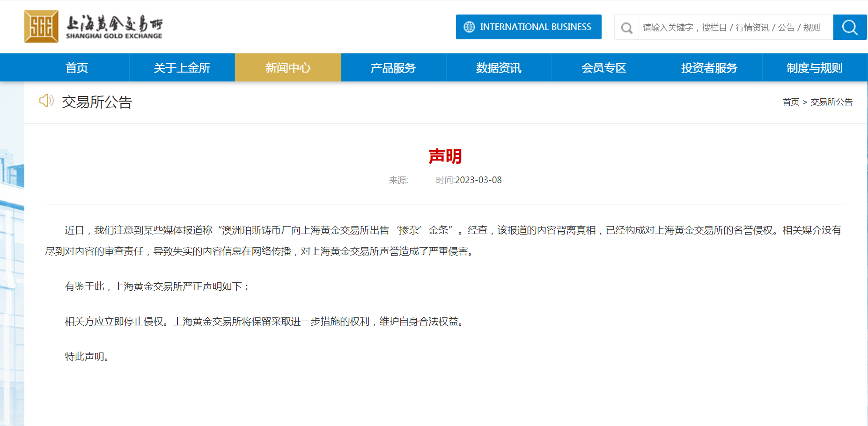Go to 首页 in main navigation

click(x=77, y=68)
